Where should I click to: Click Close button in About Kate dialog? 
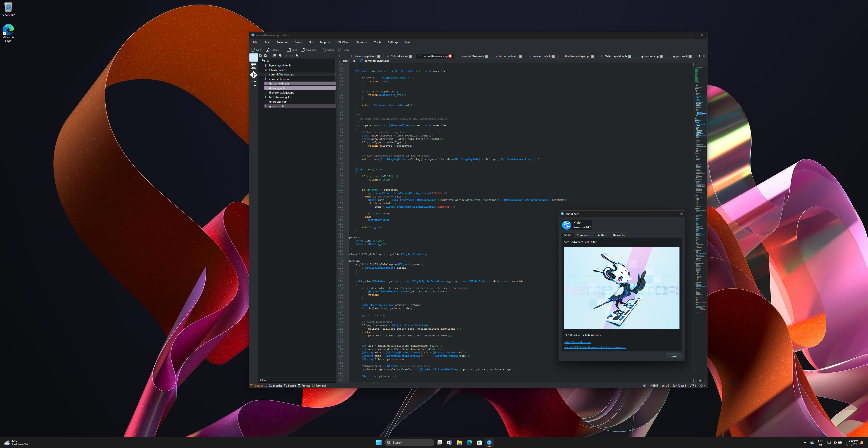(674, 356)
